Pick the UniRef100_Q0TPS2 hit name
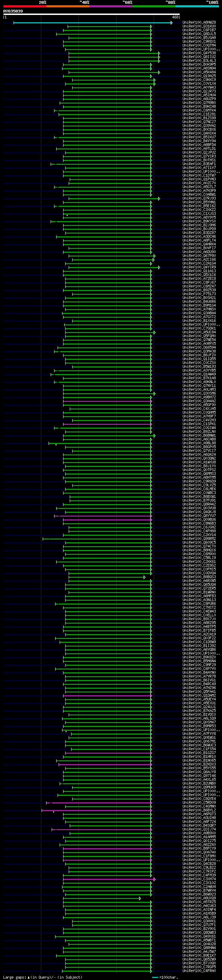Image resolution: width=222 pixels, height=980 pixels. click(x=199, y=470)
